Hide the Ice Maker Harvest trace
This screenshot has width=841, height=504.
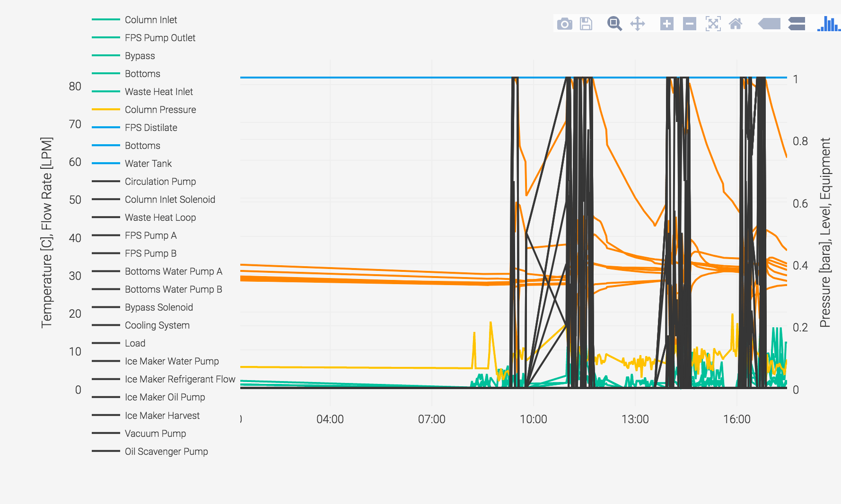coord(162,416)
